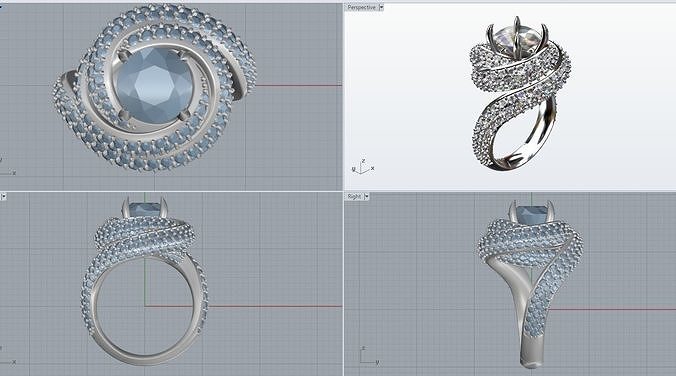Click the XYZ axis icon in Perspective viewport
Image resolution: width=676 pixels, height=376 pixels.
(362, 166)
